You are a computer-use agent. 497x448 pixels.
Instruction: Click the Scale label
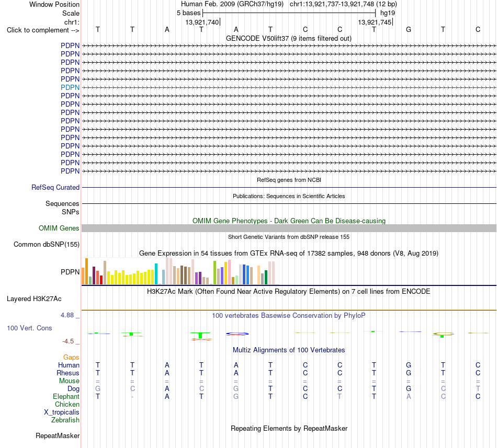coord(71,13)
